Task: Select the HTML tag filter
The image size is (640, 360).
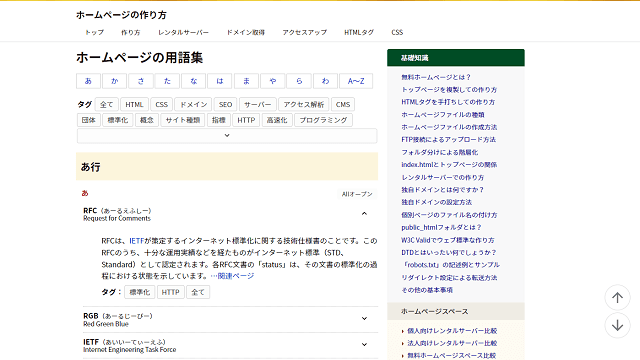Action: tap(134, 104)
